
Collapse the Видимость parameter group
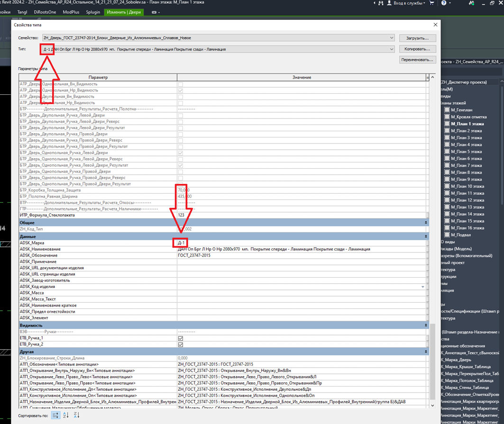[x=426, y=325]
